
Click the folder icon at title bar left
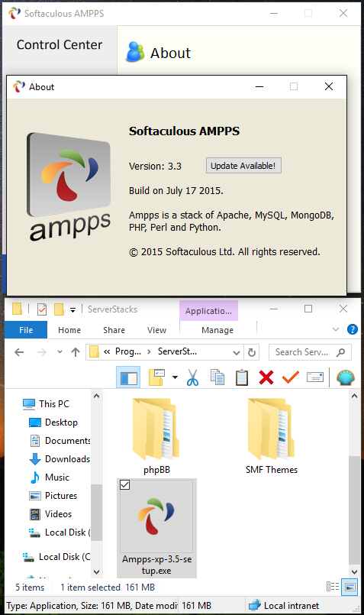(17, 309)
